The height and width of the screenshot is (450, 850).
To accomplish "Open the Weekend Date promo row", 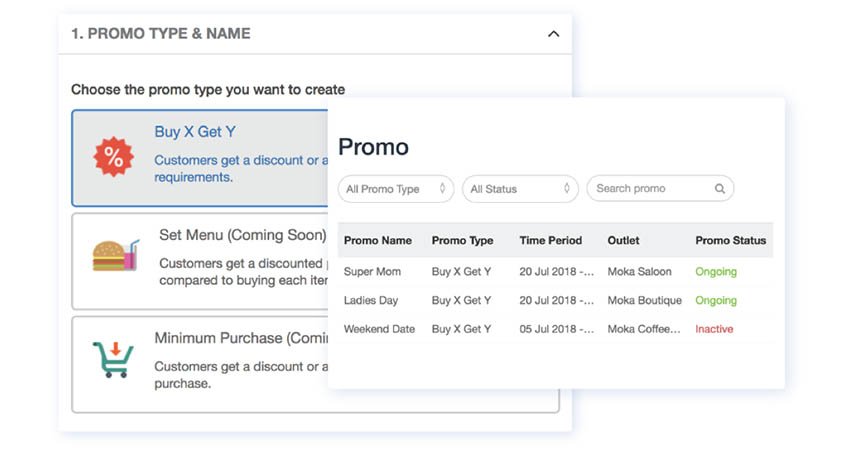I will pos(379,329).
